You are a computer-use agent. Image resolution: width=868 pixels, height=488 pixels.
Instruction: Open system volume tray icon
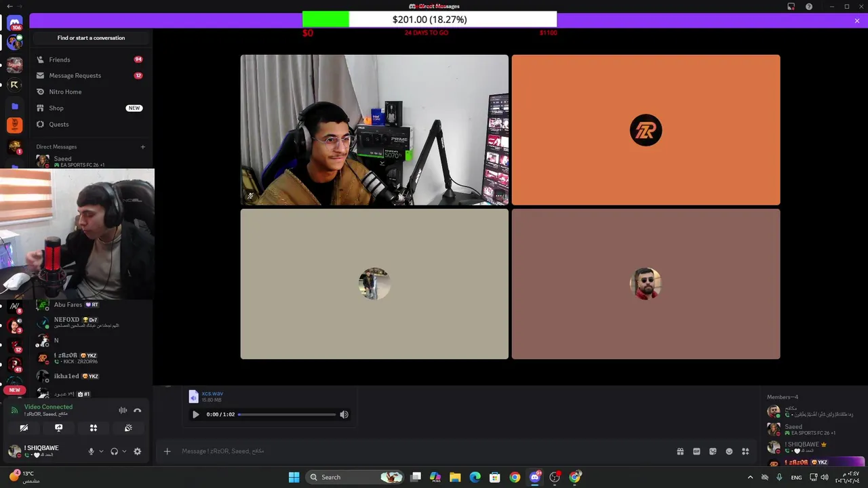(x=825, y=477)
